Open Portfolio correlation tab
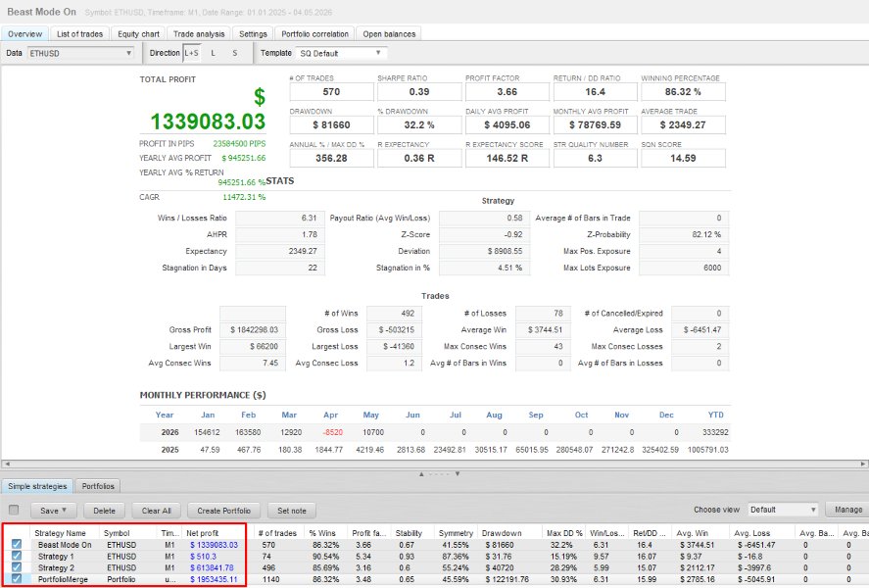The width and height of the screenshot is (869, 588). click(314, 33)
